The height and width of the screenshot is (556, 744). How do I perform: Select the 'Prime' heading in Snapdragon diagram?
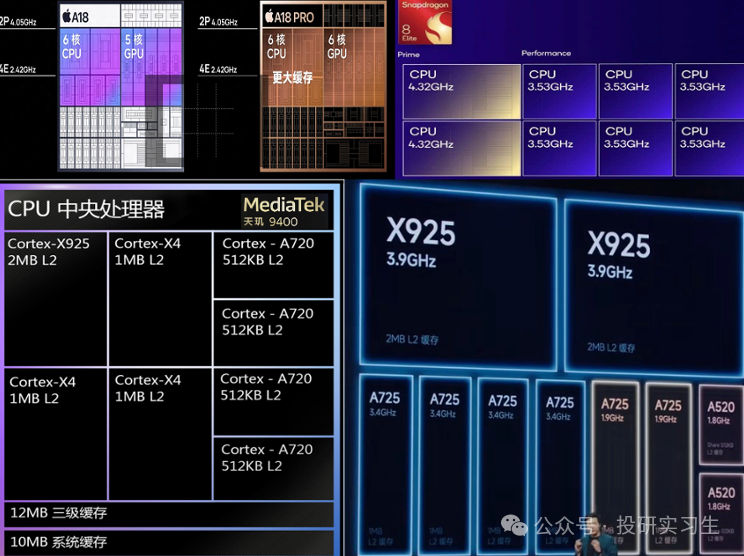point(409,55)
